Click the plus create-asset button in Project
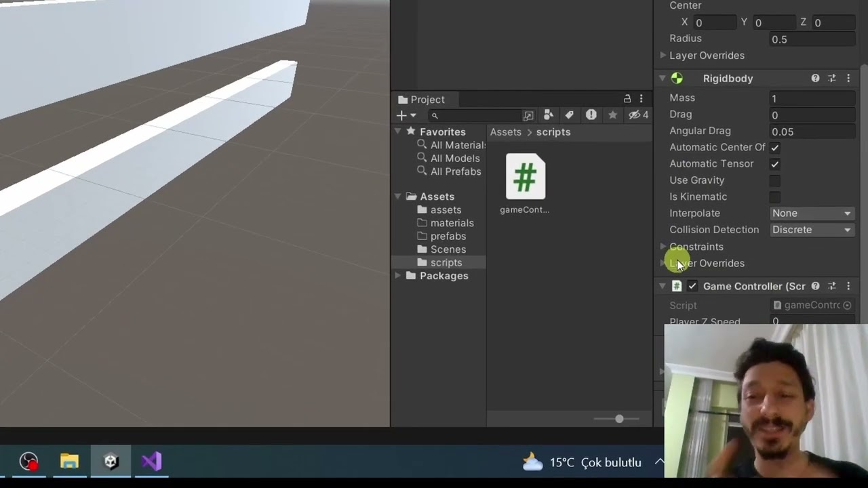 pyautogui.click(x=401, y=115)
